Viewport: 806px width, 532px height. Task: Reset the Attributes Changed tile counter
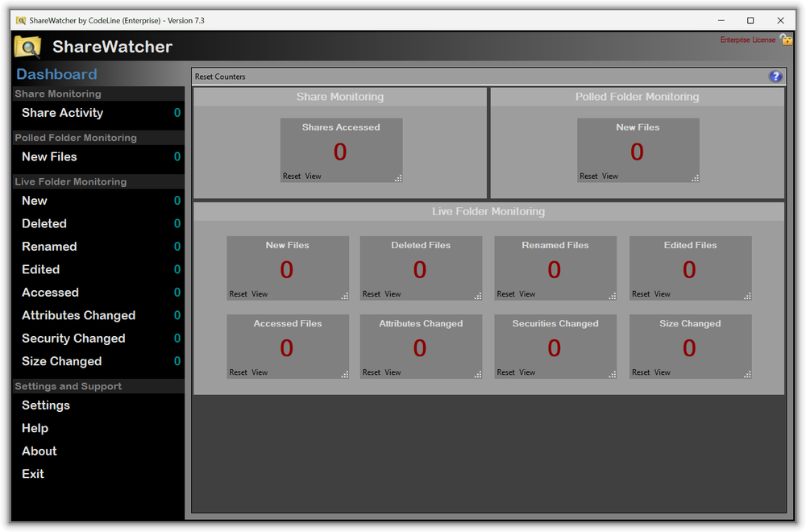[371, 372]
